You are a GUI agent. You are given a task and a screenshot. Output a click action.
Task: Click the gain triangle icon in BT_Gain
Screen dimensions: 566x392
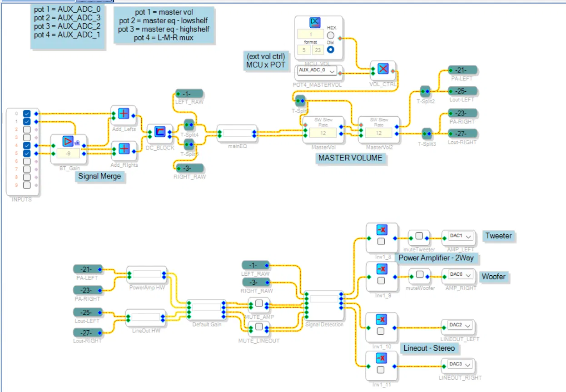pyautogui.click(x=68, y=142)
